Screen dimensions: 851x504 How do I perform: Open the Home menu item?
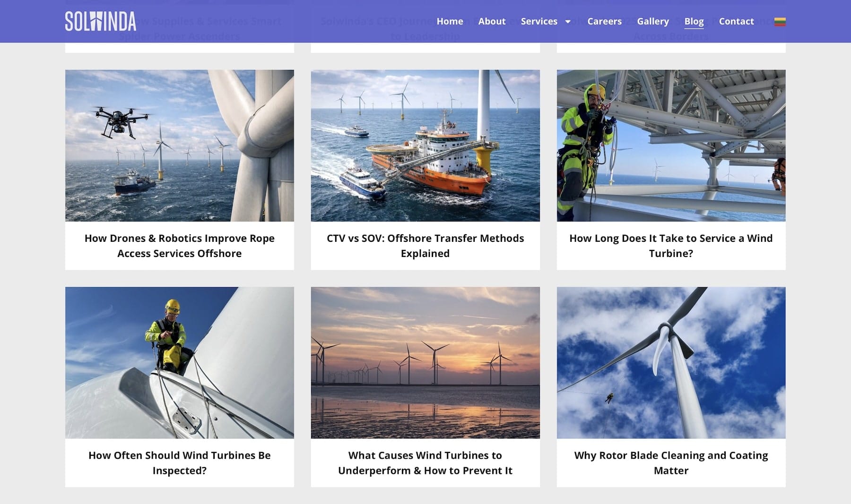click(450, 21)
